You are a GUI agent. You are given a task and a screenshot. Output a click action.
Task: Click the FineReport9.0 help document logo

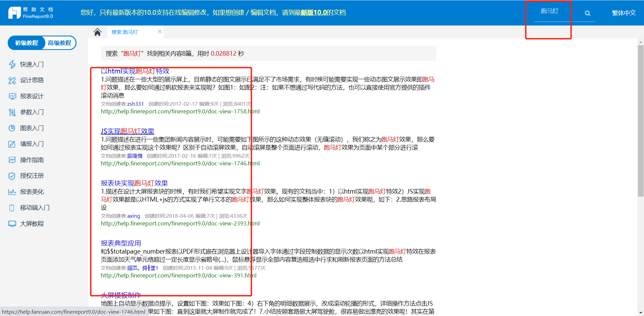pyautogui.click(x=31, y=13)
